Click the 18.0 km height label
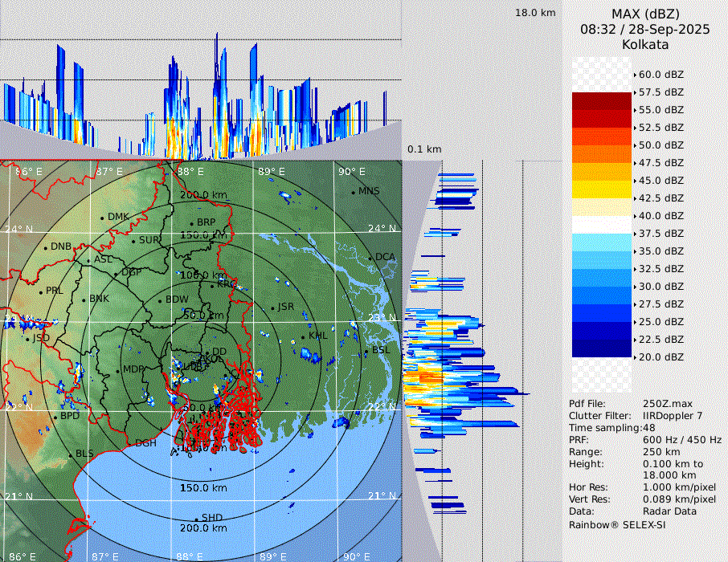Viewport: 728px width, 562px height. (535, 13)
